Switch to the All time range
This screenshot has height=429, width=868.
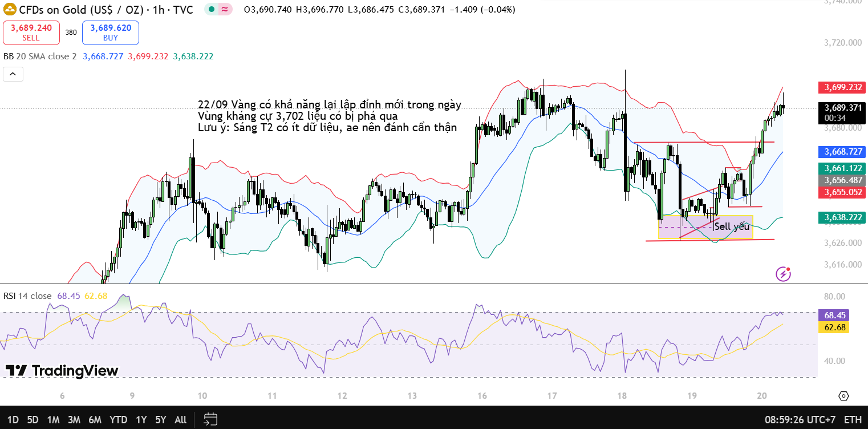pos(180,420)
